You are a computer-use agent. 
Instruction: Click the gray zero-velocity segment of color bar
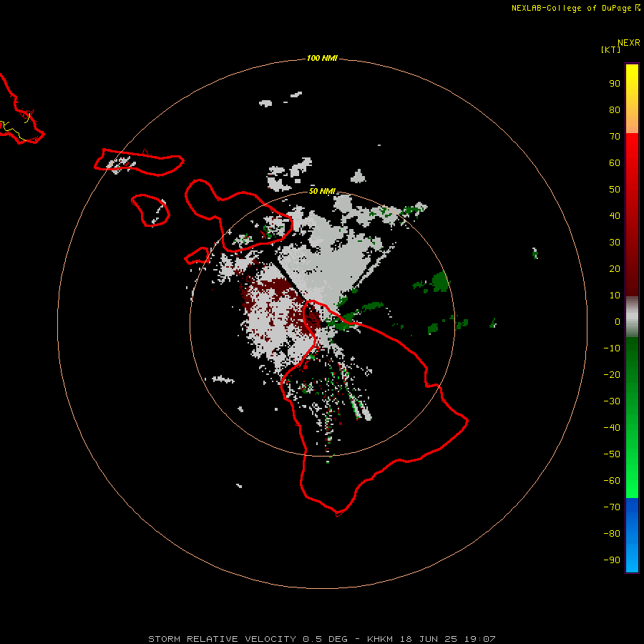632,317
